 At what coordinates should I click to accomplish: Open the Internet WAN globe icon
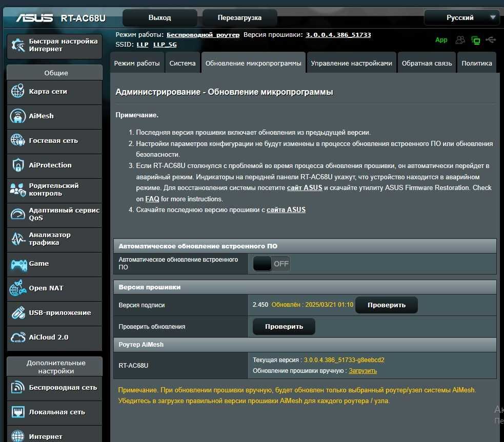click(x=17, y=436)
